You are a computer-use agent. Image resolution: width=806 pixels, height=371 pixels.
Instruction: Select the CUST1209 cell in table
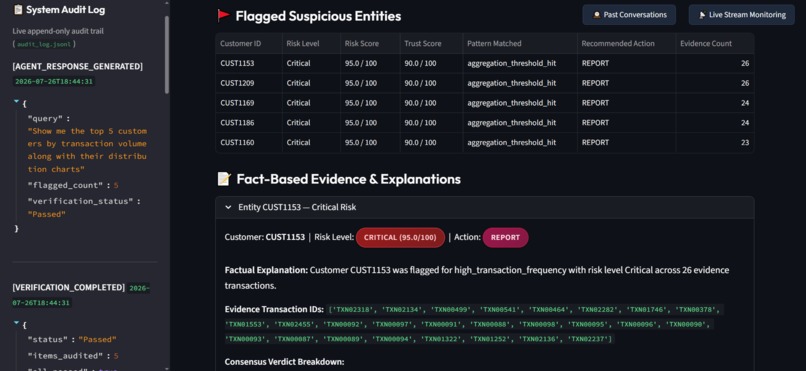pyautogui.click(x=249, y=83)
